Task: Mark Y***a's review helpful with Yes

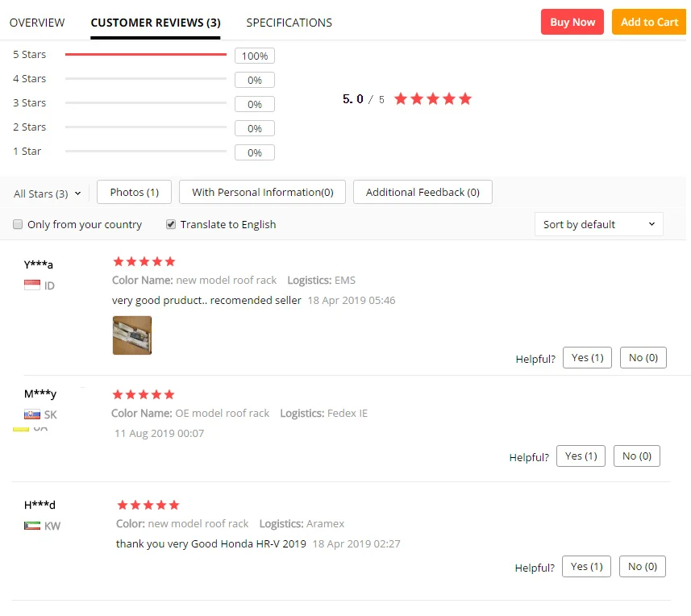Action: click(x=587, y=358)
